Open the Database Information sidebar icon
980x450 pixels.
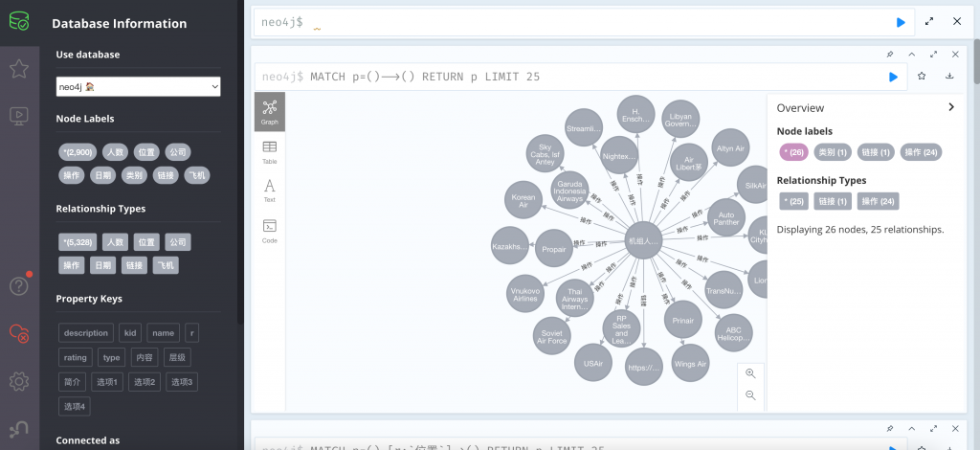[x=19, y=23]
